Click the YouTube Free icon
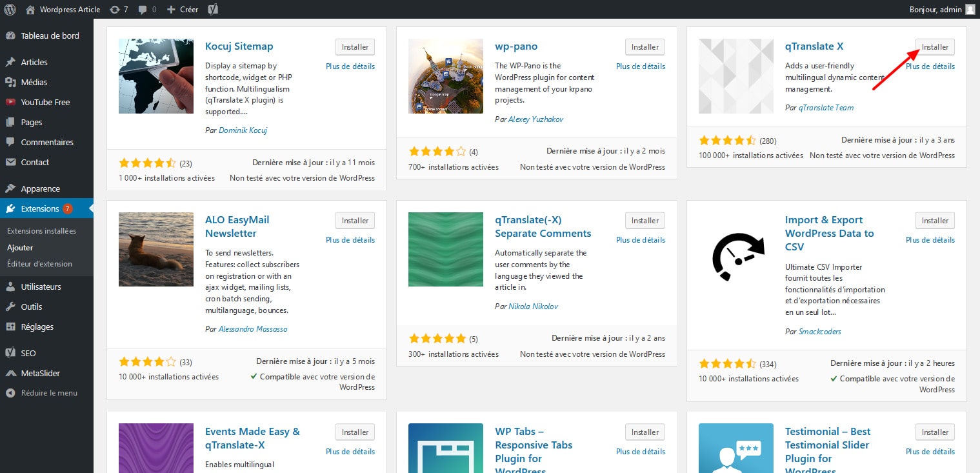The width and height of the screenshot is (980, 473). click(10, 102)
